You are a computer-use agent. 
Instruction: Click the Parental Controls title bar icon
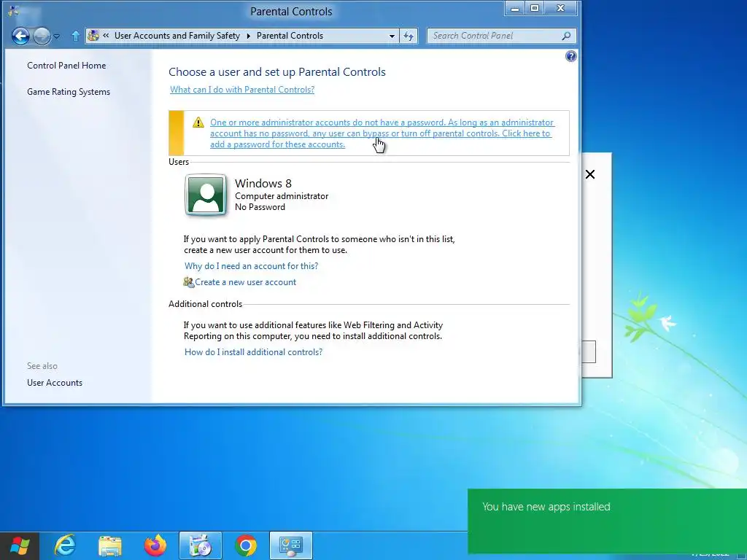[x=13, y=10]
